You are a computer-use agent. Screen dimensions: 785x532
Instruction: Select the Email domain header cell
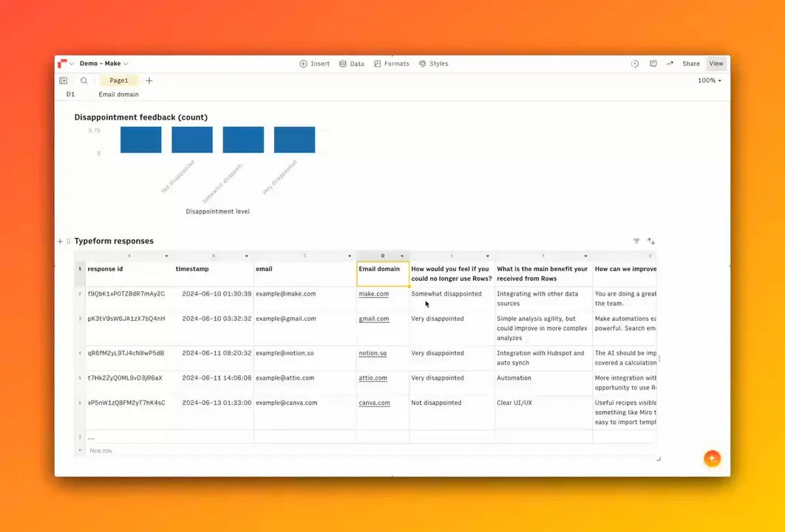click(382, 273)
